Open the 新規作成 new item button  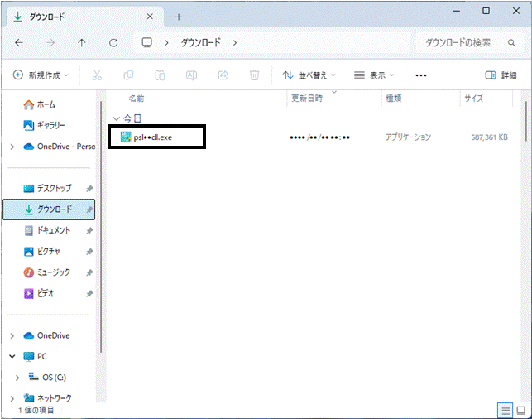(x=41, y=75)
